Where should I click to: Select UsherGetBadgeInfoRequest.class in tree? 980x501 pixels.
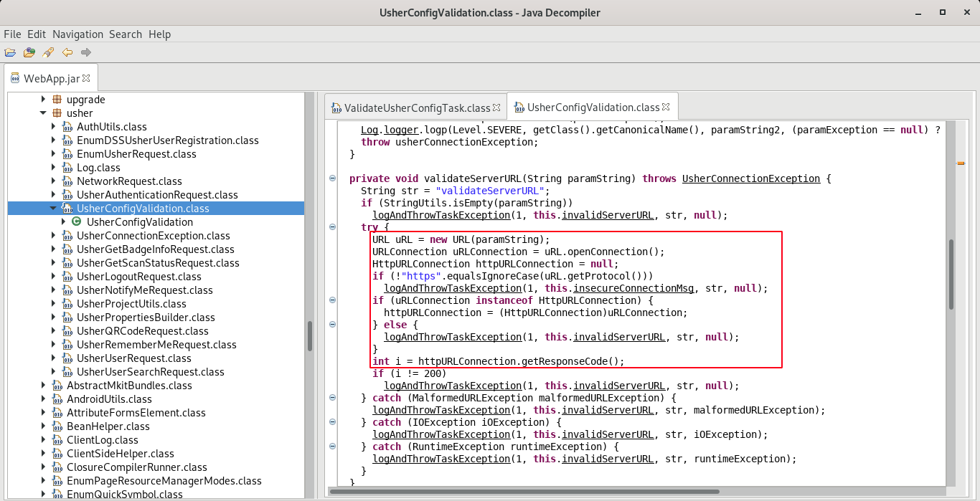click(x=156, y=249)
